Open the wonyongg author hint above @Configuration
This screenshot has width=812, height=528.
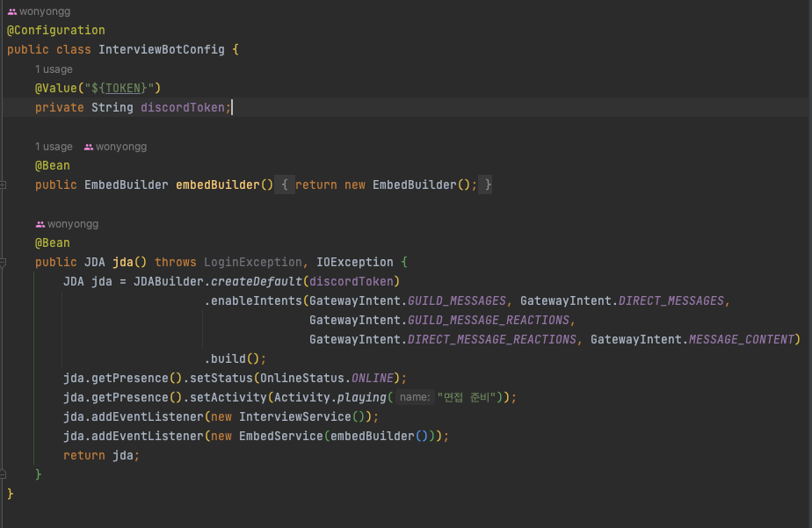point(45,11)
